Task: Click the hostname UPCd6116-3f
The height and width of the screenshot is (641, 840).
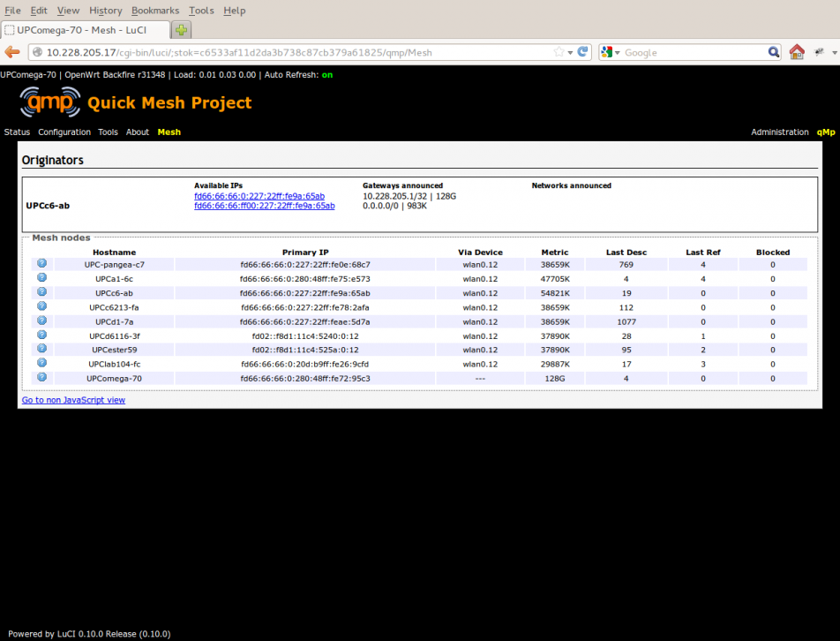Action: 114,336
